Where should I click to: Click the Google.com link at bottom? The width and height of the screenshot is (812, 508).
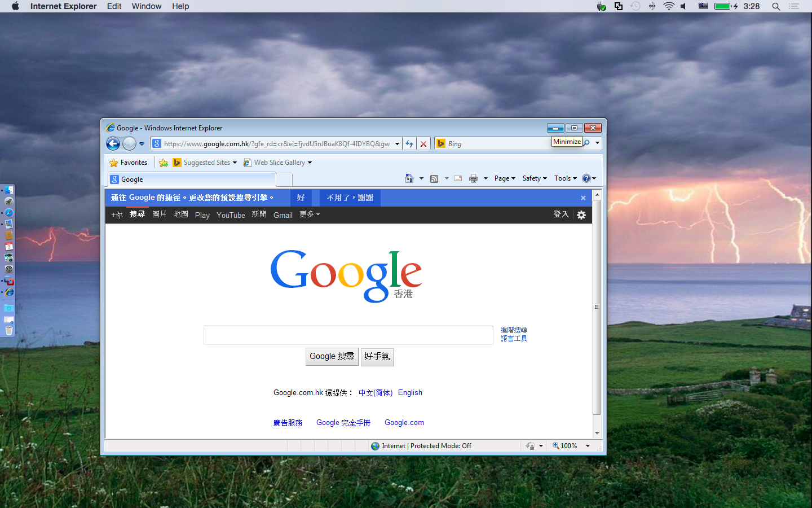(404, 423)
